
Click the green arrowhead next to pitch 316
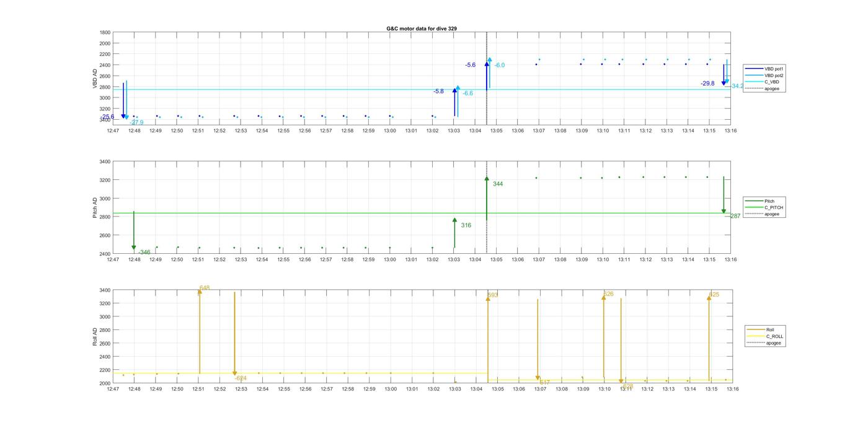click(x=454, y=220)
